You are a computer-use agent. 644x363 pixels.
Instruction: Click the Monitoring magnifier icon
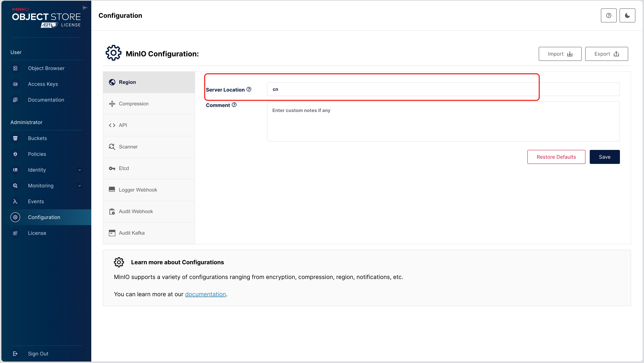15,186
